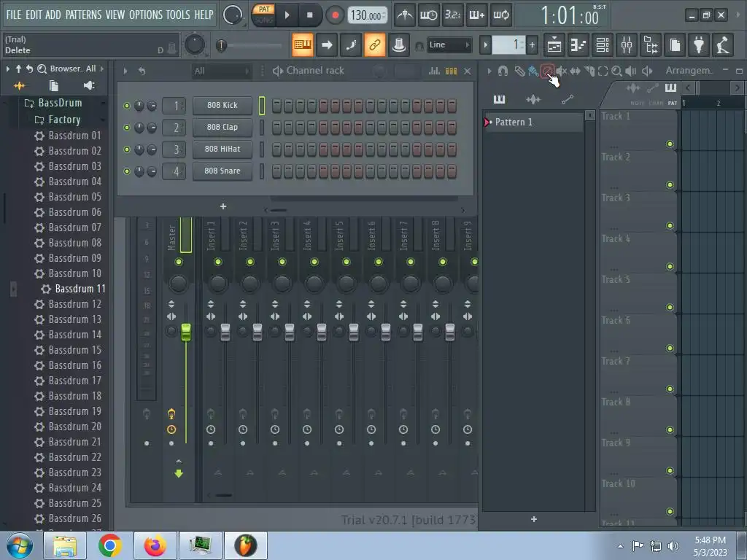
Task: Mute playlist Track 1 LED
Action: (670, 144)
